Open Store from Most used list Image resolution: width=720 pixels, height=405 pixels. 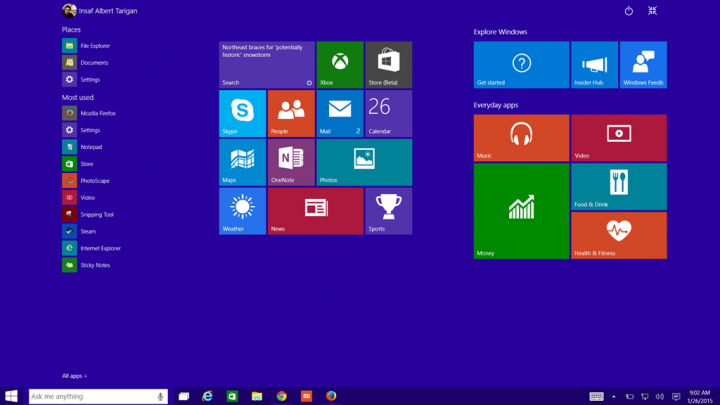pyautogui.click(x=78, y=164)
